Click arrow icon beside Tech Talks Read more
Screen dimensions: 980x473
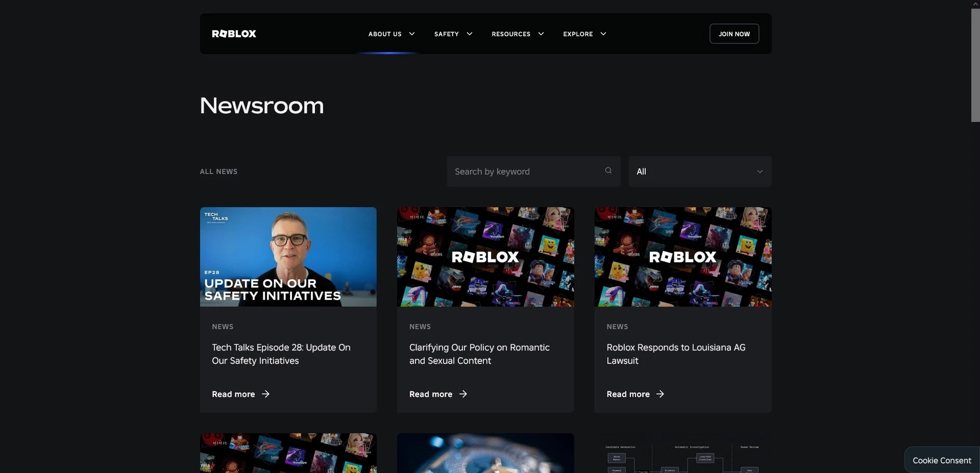(x=265, y=394)
